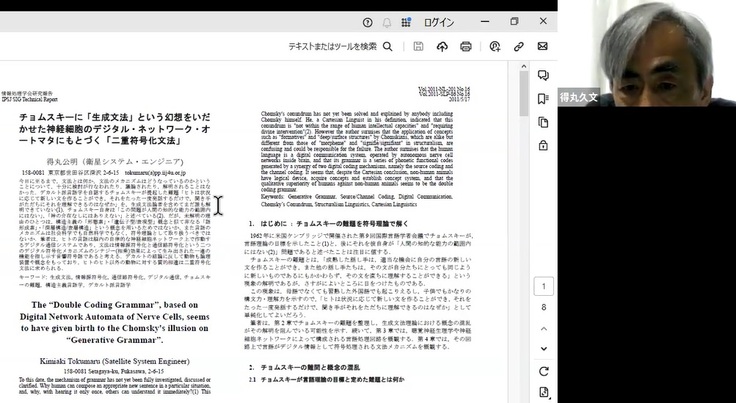Open the comments panel in sidebar
This screenshot has height=403, width=736.
543,75
